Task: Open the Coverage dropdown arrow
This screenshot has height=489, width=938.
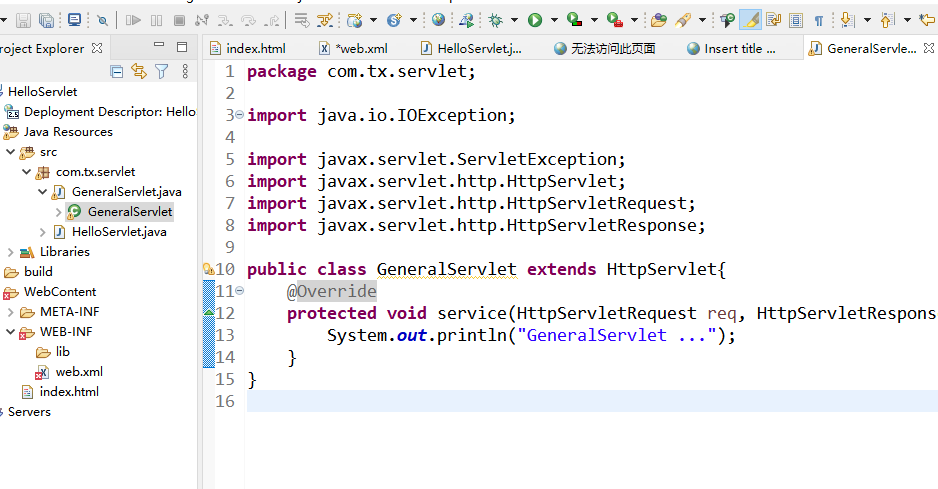Action: 594,20
